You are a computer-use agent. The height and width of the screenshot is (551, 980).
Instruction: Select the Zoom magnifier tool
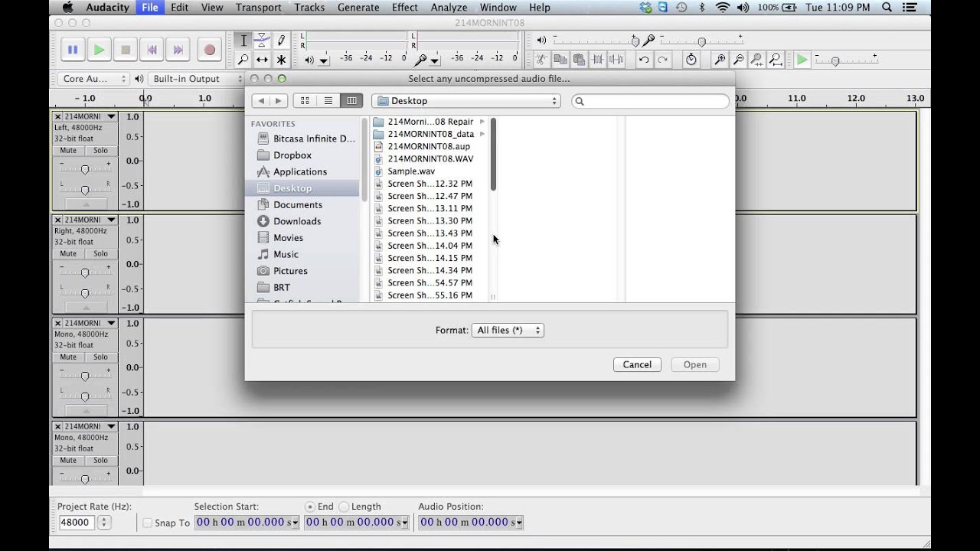(x=243, y=59)
